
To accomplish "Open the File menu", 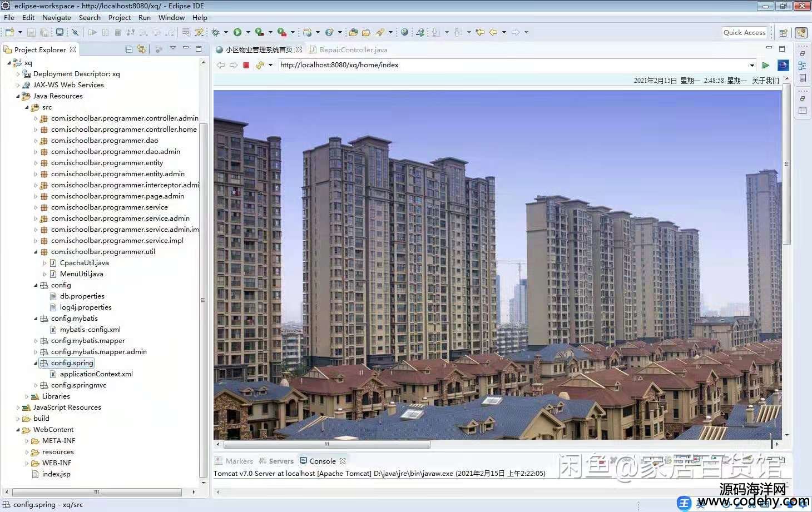I will (x=9, y=17).
